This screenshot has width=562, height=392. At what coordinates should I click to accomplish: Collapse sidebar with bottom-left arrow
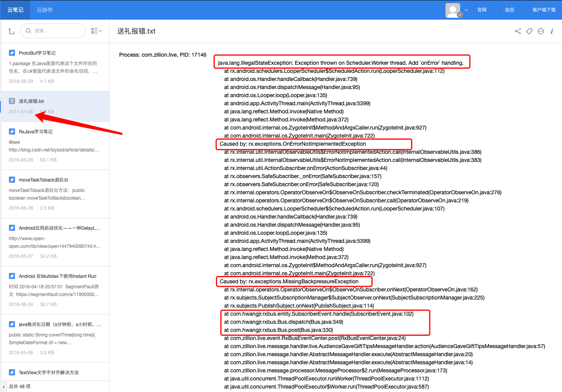(3, 387)
